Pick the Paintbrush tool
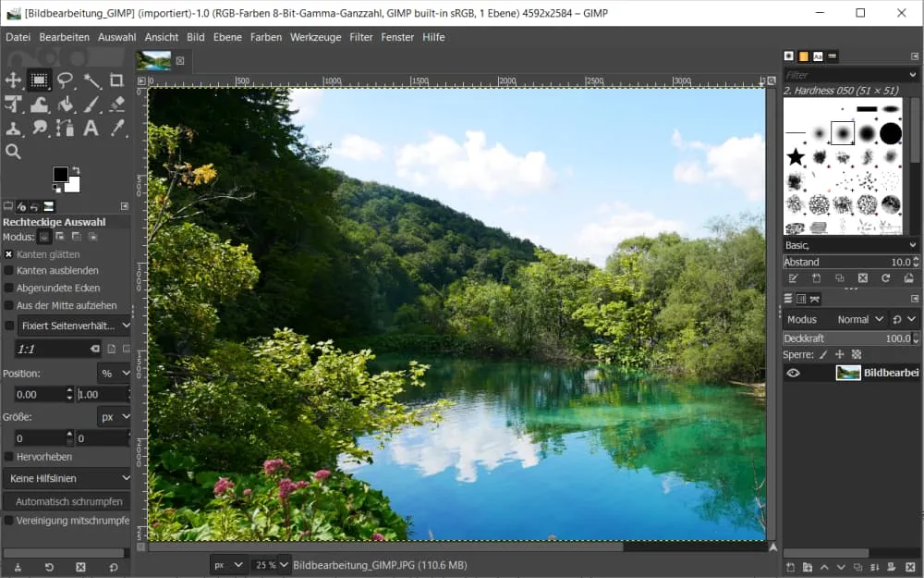Screen dimensions: 924x578 click(90, 104)
